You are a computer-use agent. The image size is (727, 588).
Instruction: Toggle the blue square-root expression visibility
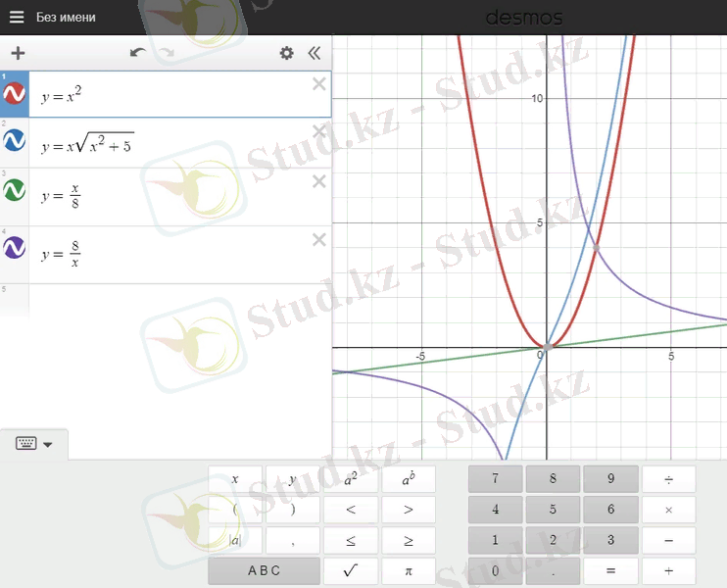coord(15,143)
